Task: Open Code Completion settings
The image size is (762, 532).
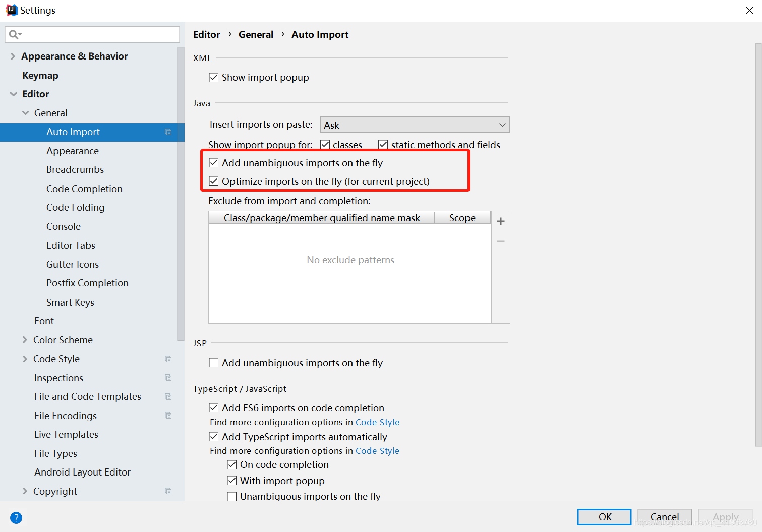Action: pos(84,189)
